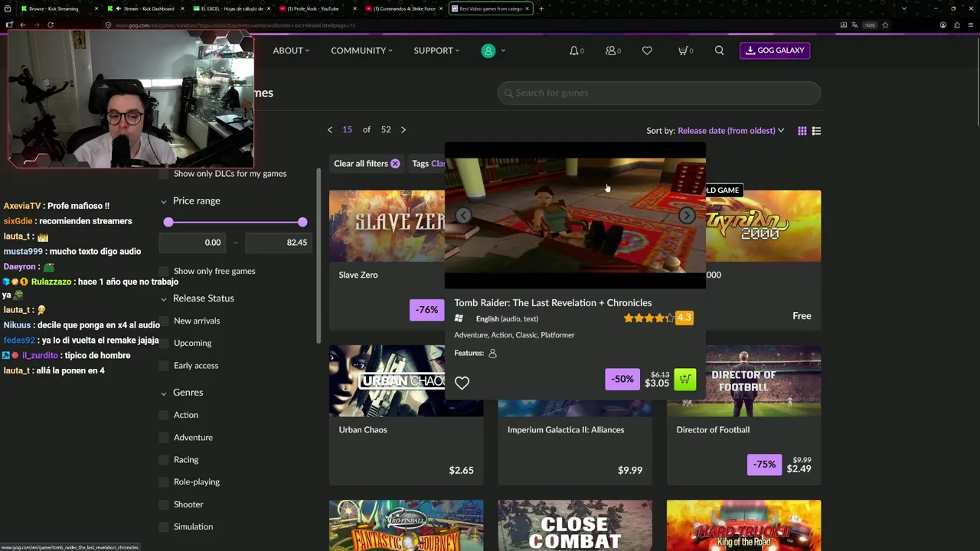Click the GOG GALAXY download button
The image size is (980, 551).
pyautogui.click(x=775, y=51)
